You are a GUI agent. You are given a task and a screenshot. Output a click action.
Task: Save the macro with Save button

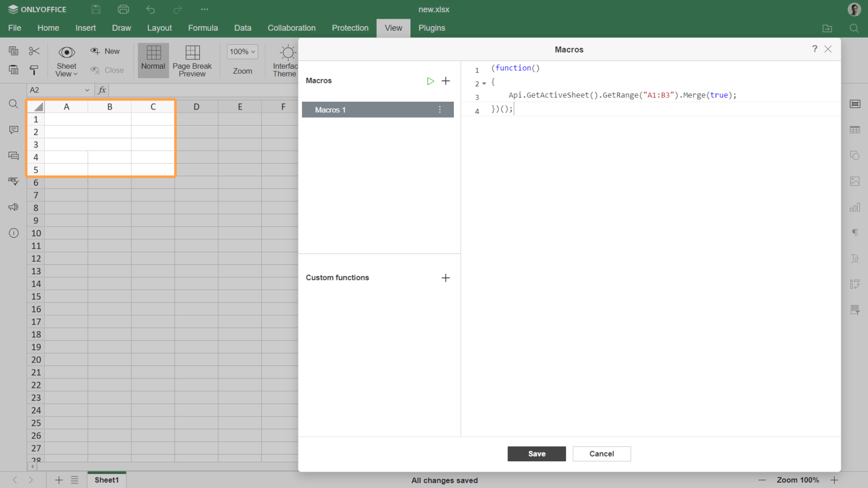pyautogui.click(x=537, y=454)
